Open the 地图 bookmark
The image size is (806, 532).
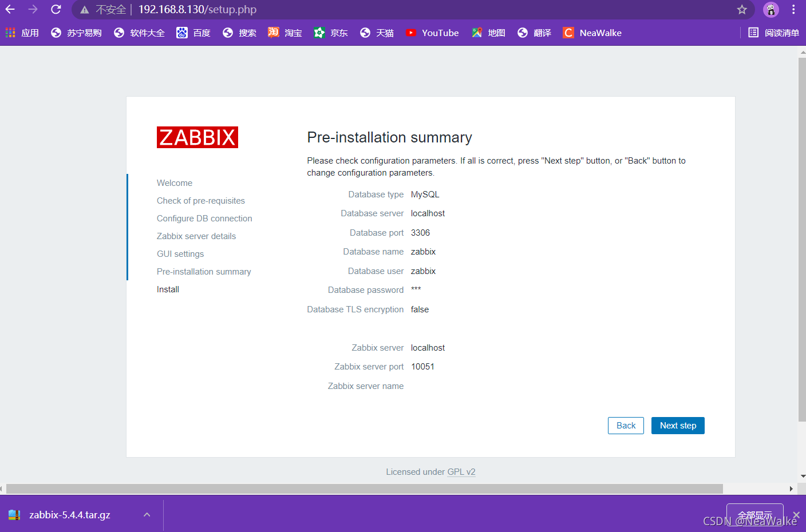pyautogui.click(x=488, y=33)
